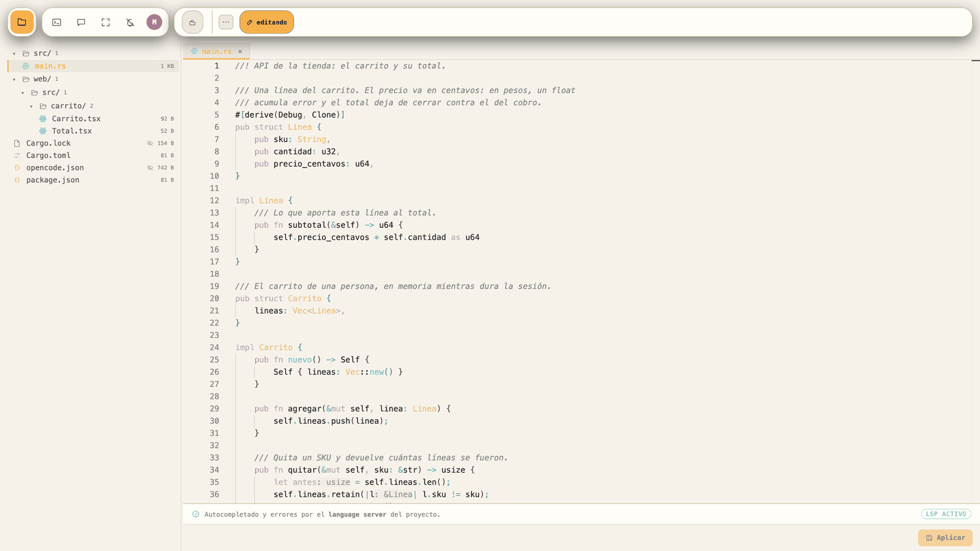980x551 pixels.
Task: Open opencode.json in the file tree
Action: coord(93,167)
